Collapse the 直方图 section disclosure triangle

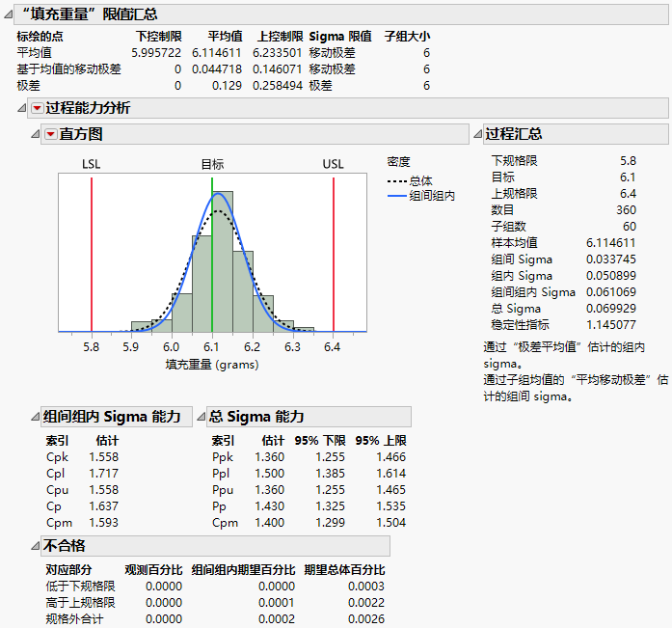[x=37, y=134]
